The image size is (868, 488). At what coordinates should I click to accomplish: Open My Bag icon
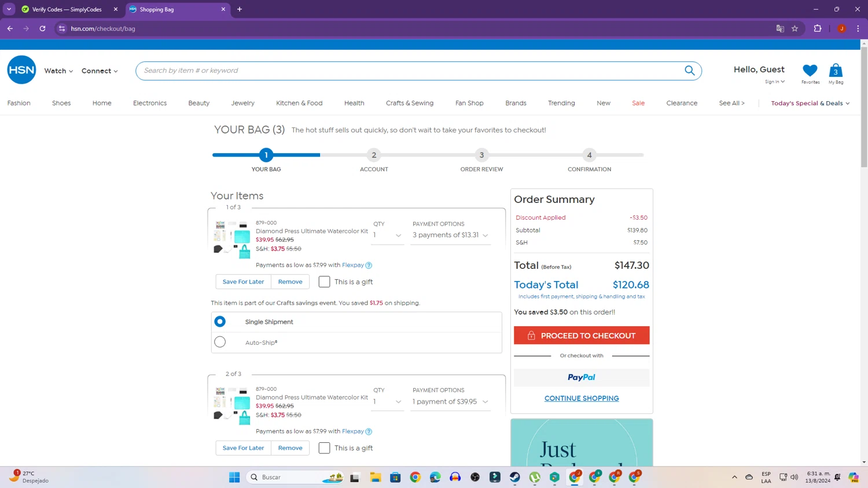point(836,71)
